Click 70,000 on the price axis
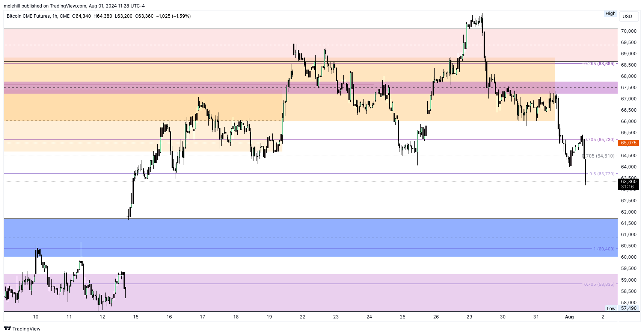This screenshot has width=644, height=335. (x=629, y=31)
